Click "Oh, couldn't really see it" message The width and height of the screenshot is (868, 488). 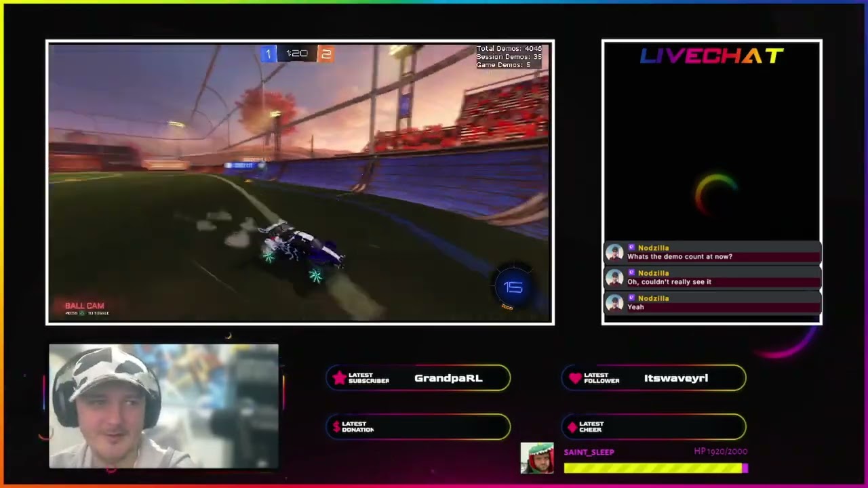(669, 282)
